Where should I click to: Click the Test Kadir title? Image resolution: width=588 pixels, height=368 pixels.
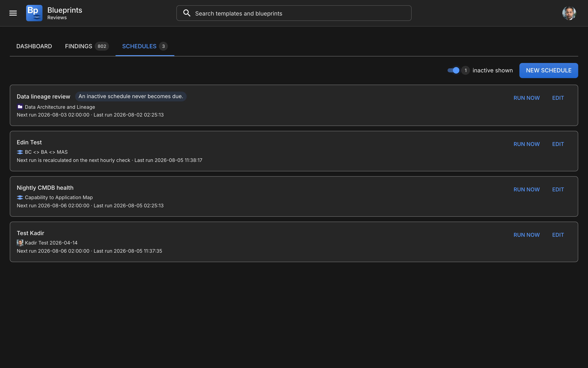tap(30, 233)
